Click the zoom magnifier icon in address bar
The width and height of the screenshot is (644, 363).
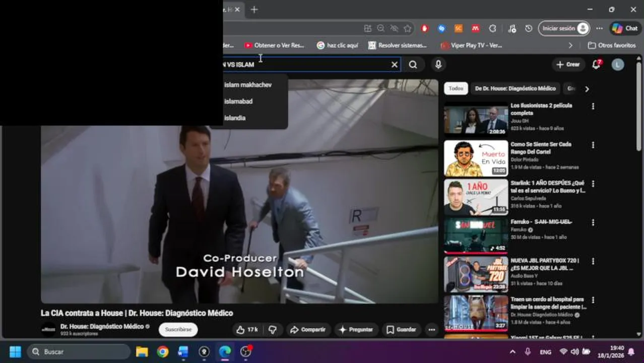pyautogui.click(x=381, y=29)
